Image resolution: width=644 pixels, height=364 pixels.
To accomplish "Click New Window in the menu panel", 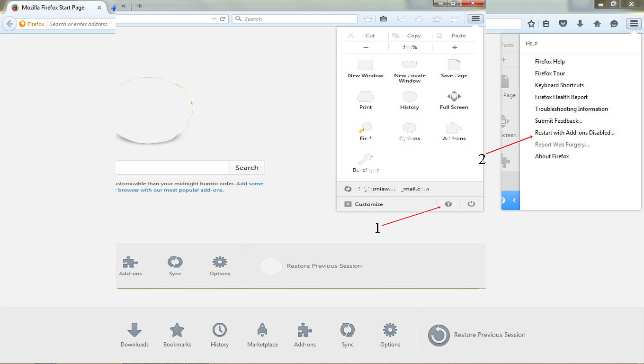I will 366,69.
